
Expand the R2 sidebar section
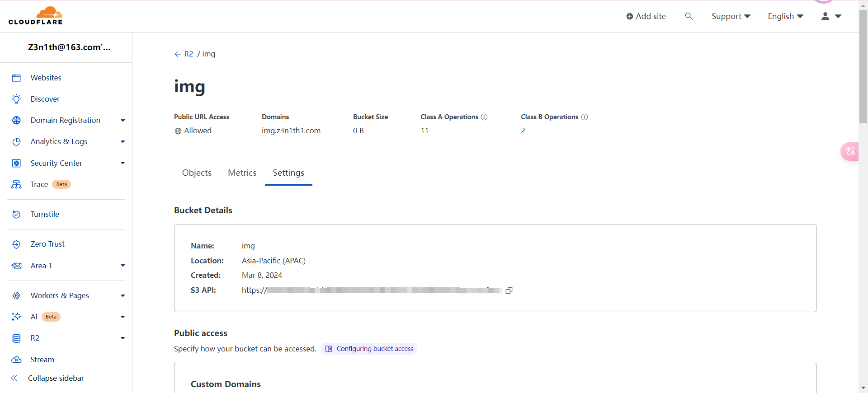click(123, 338)
